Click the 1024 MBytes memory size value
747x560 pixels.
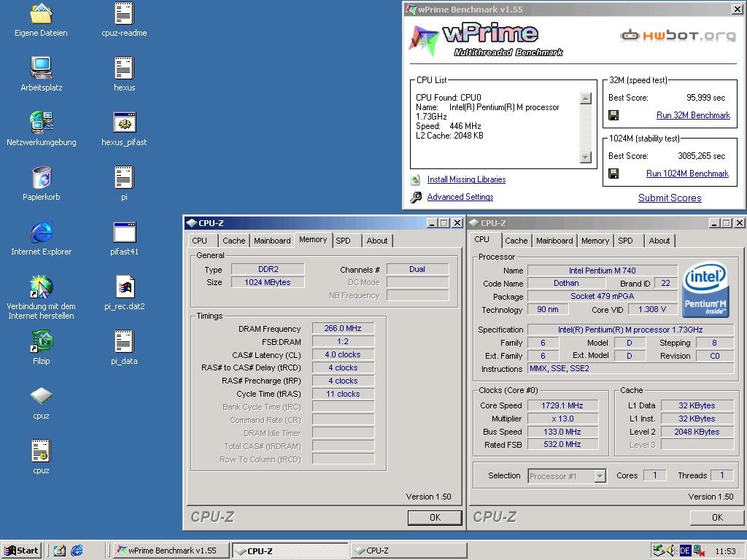[267, 282]
